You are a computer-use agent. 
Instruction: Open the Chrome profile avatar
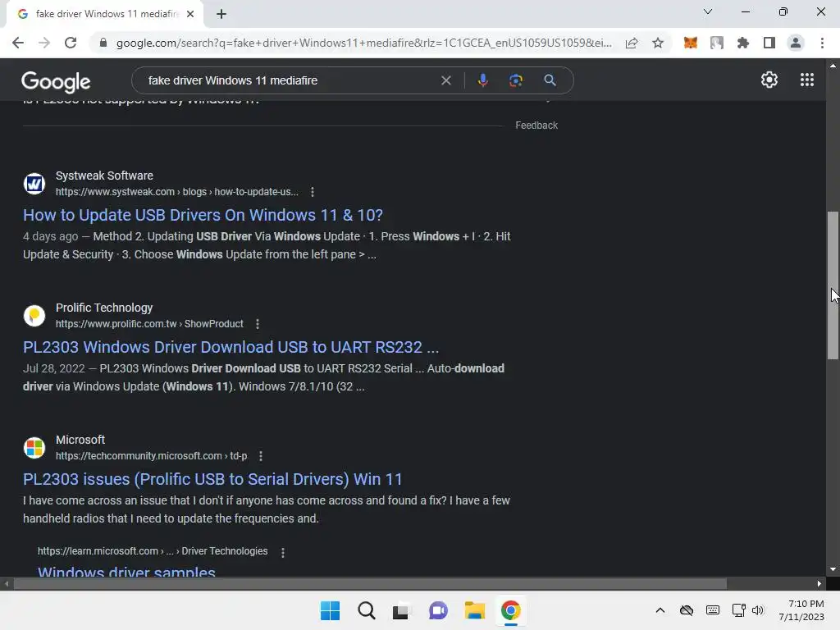796,43
